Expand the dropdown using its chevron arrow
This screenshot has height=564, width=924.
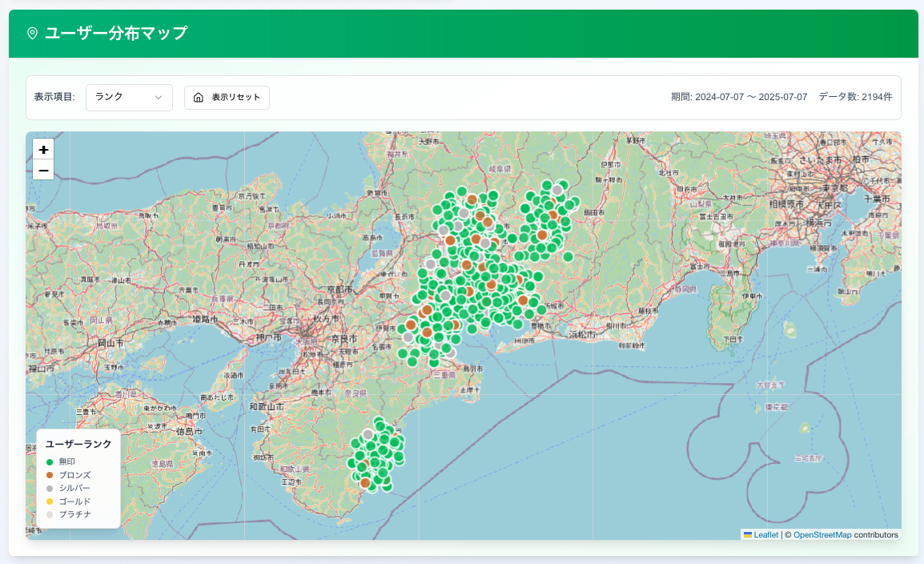159,98
